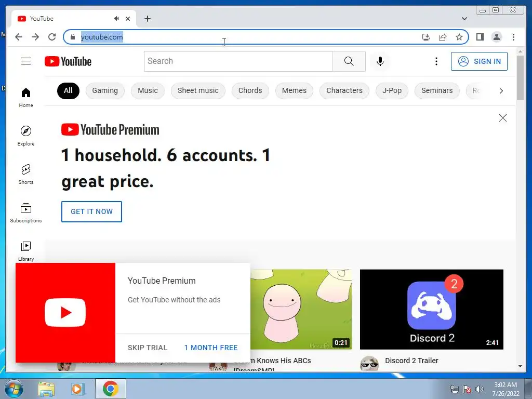Click Chrome icon in taskbar
532x399 pixels.
[111, 389]
